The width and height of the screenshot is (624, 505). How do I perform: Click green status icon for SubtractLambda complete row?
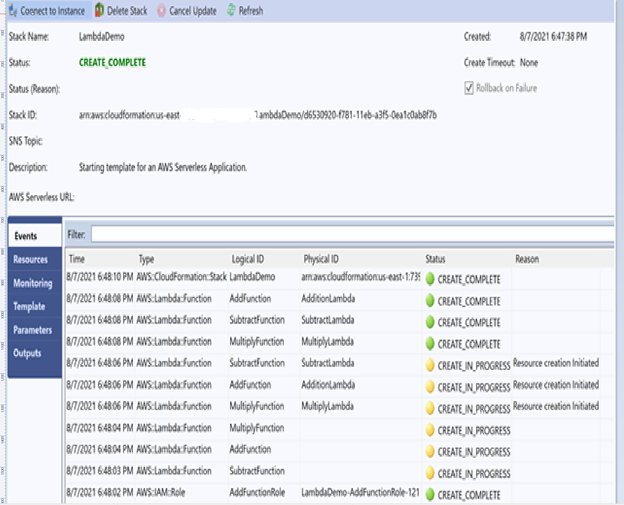click(430, 322)
